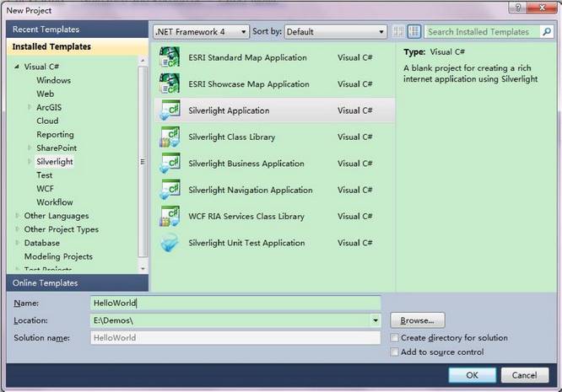Viewport: 562px width, 392px height.
Task: Select the Workflow category
Action: pos(55,202)
